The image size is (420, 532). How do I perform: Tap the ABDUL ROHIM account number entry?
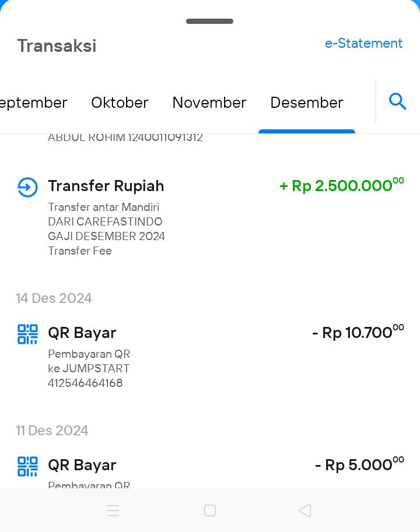coord(125,138)
